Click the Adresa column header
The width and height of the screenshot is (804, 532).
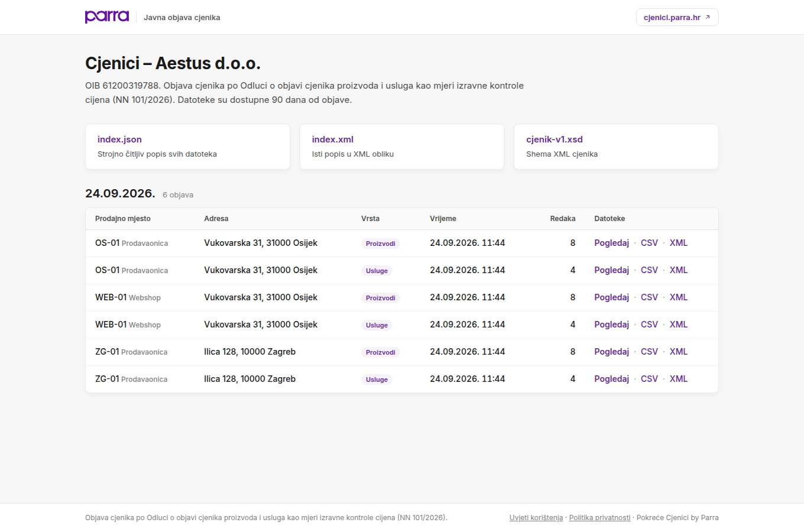tap(216, 219)
